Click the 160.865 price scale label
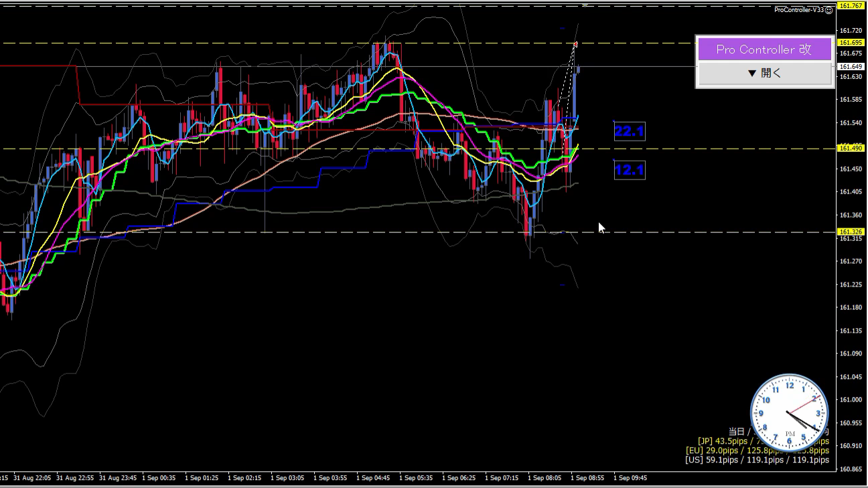 point(851,469)
